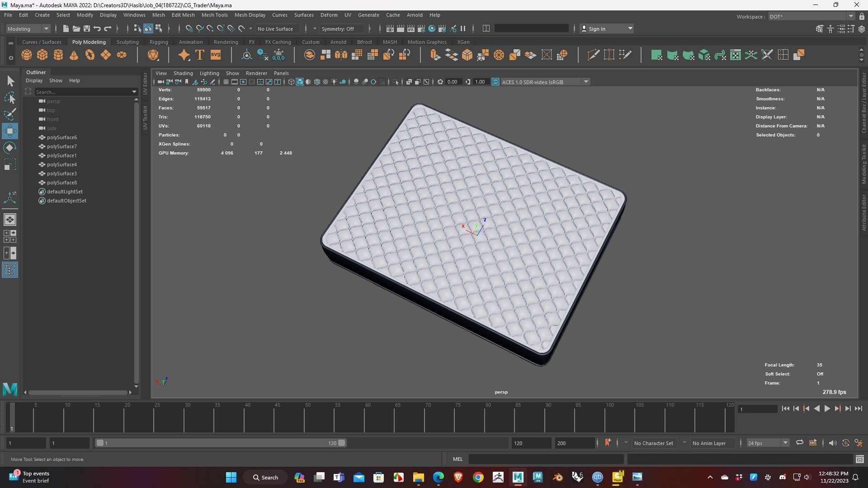Click the MEL script language label
This screenshot has height=488, width=868.
pyautogui.click(x=458, y=459)
